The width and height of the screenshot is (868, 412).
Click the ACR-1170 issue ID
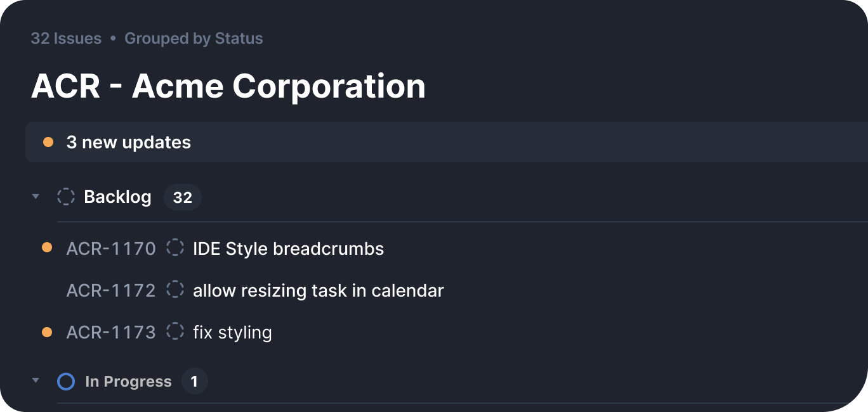pos(111,248)
